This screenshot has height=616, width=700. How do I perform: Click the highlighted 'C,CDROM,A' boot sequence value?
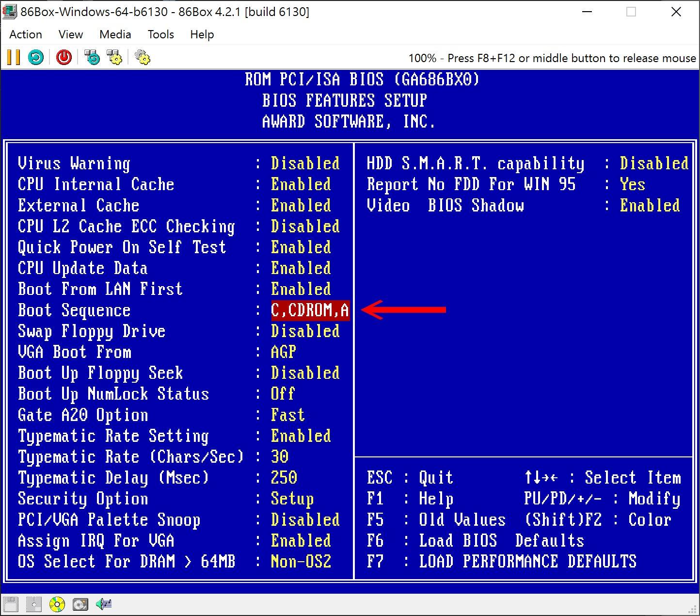(x=310, y=310)
